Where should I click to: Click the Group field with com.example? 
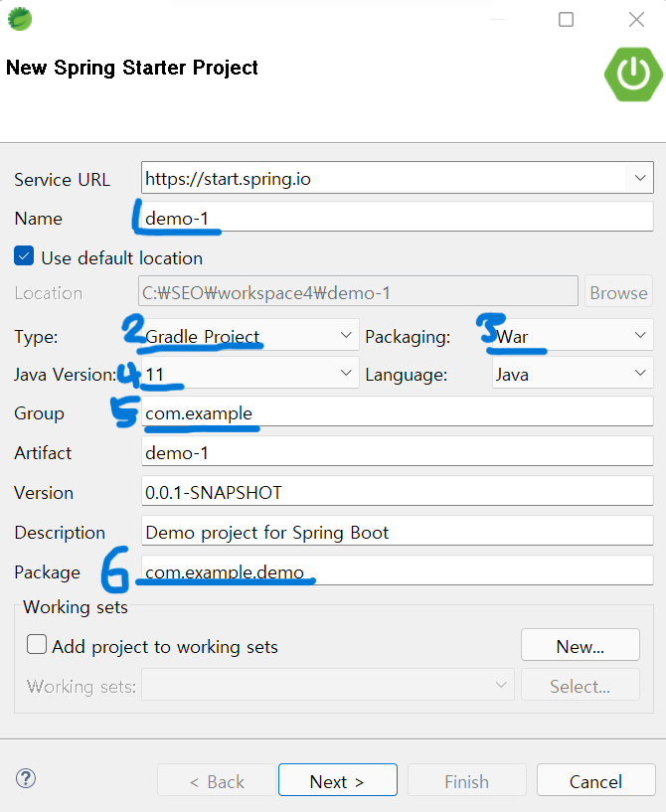[x=398, y=412]
